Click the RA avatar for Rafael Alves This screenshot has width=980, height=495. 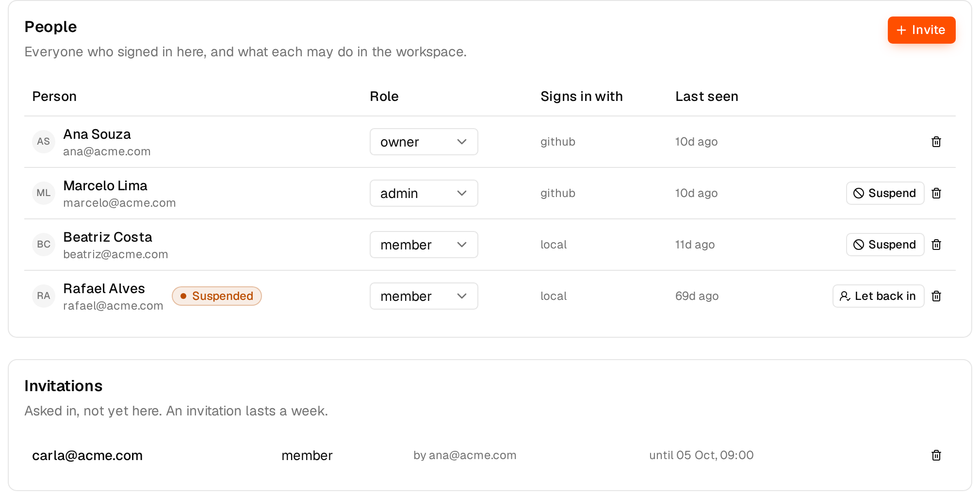point(44,296)
